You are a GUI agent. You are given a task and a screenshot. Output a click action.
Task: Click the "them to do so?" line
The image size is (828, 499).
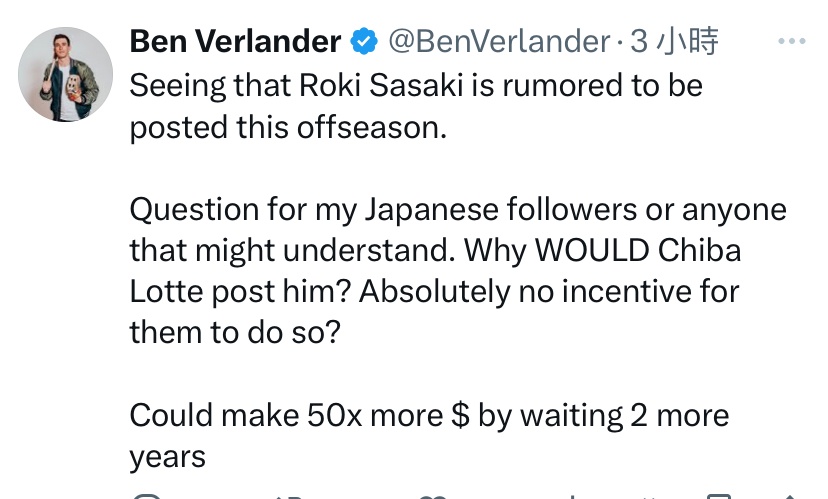(236, 333)
